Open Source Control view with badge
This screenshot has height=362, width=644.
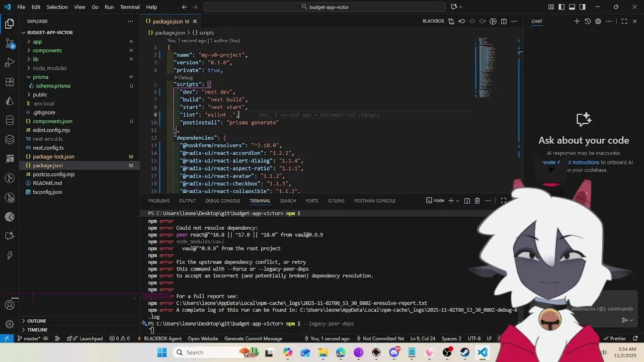point(10,43)
